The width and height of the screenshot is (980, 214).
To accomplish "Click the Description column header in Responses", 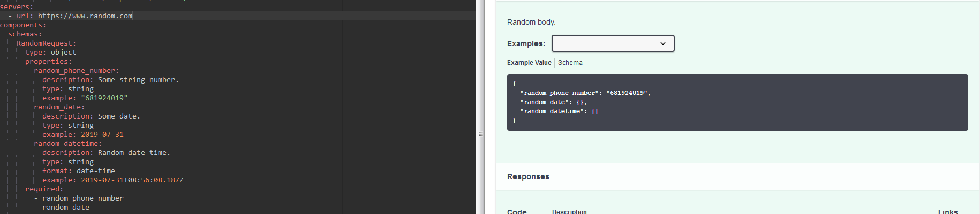I will tap(569, 211).
